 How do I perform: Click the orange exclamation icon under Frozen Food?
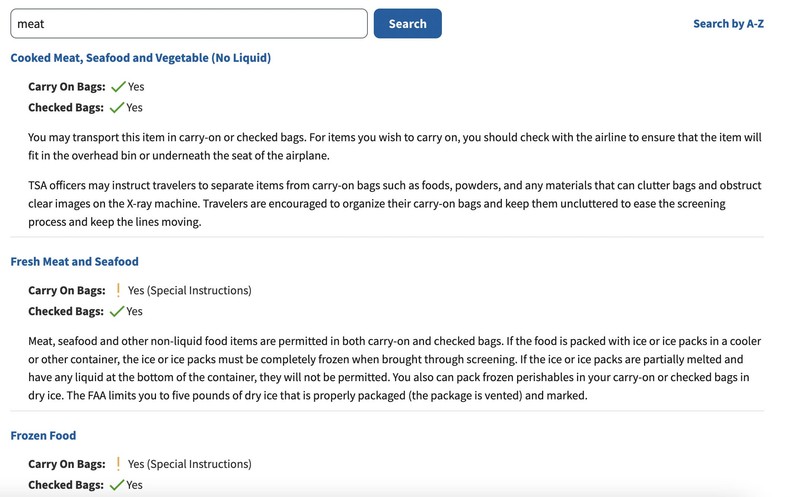click(118, 464)
